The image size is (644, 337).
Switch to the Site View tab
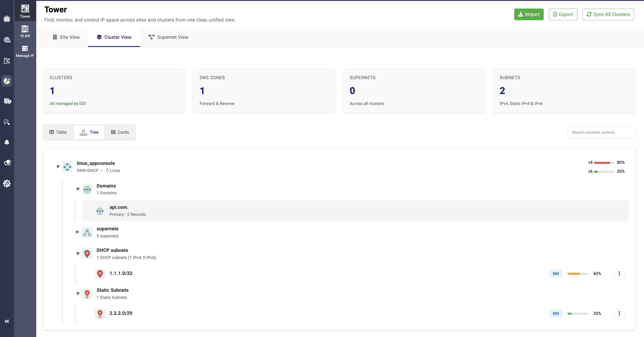[x=66, y=37]
